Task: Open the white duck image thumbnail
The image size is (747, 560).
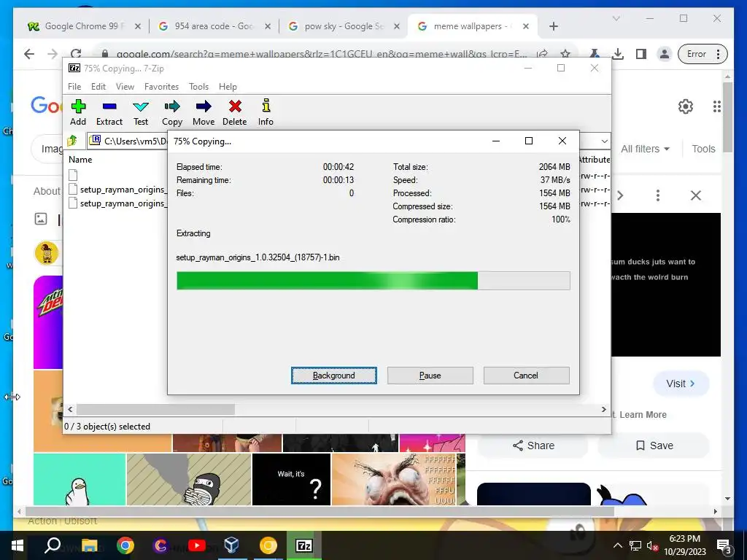Action: pyautogui.click(x=80, y=479)
